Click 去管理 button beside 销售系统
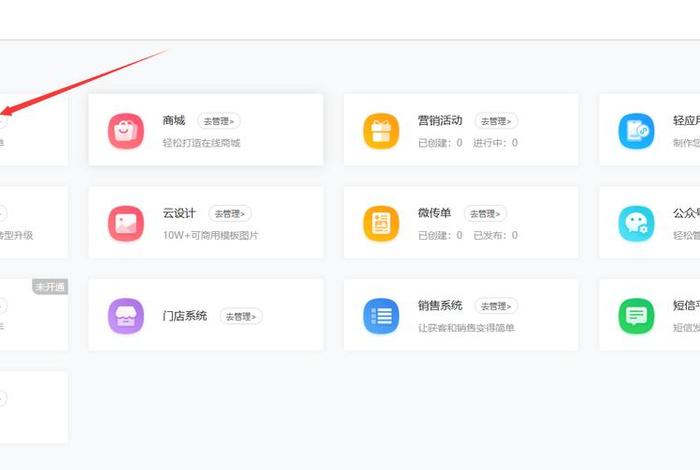This screenshot has height=470, width=700. coord(496,306)
